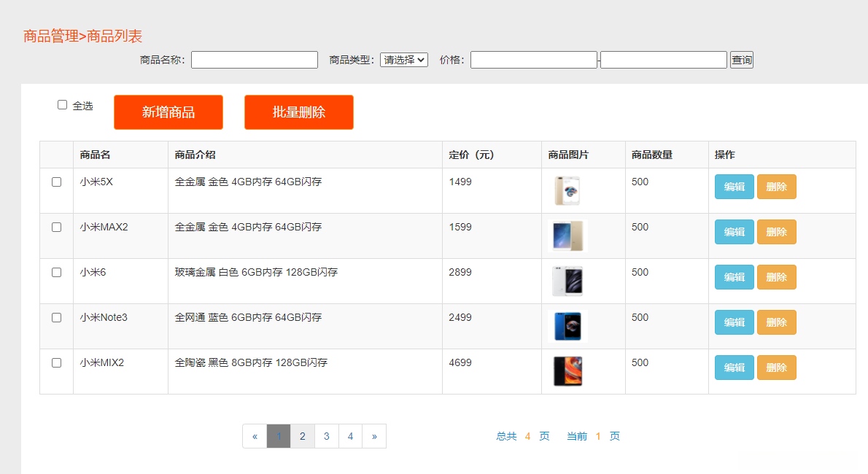Viewport: 868px width, 474px height.
Task: Select the 小米6 row checkbox
Action: coord(56,273)
